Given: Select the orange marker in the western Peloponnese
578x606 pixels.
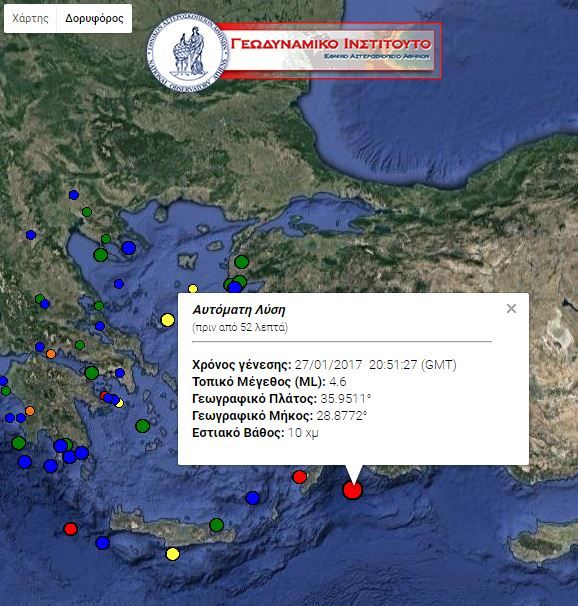Looking at the screenshot, I should (30, 410).
